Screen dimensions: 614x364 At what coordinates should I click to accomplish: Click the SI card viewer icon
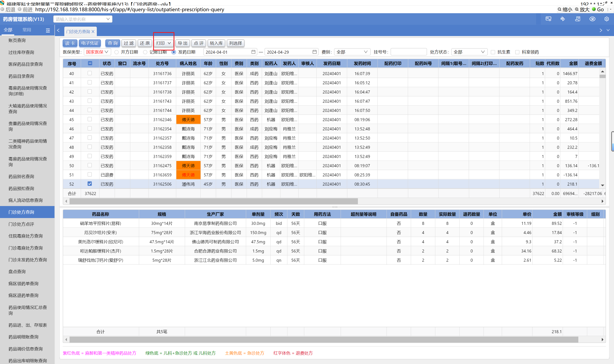pyautogui.click(x=548, y=19)
